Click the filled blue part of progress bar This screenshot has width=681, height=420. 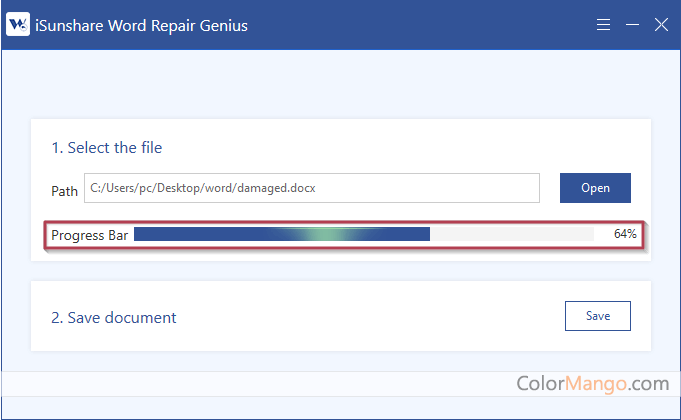click(200, 234)
